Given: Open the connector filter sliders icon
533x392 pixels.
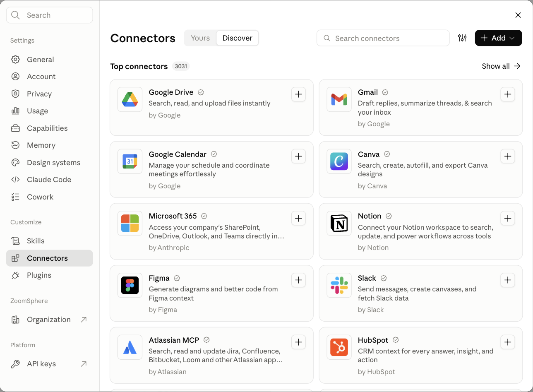Looking at the screenshot, I should point(462,38).
